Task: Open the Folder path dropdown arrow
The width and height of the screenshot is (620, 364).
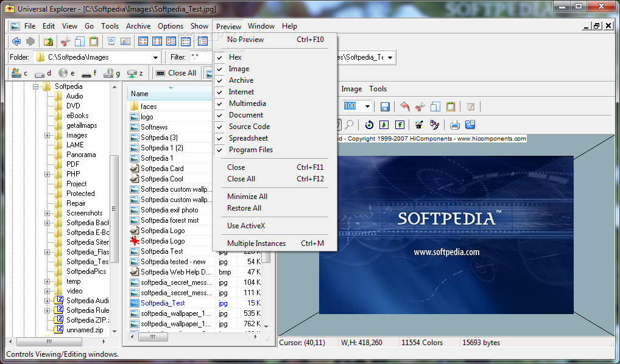Action: (155, 58)
